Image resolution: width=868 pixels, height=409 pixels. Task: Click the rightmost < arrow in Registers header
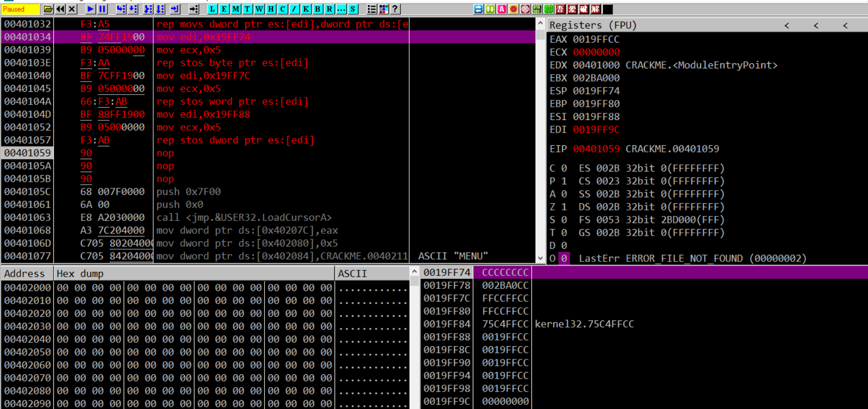[846, 25]
